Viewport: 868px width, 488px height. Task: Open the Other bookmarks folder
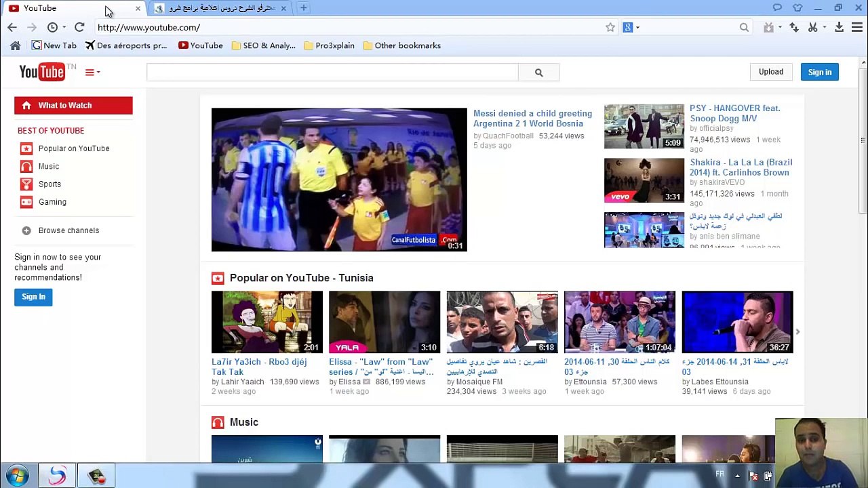pos(402,45)
